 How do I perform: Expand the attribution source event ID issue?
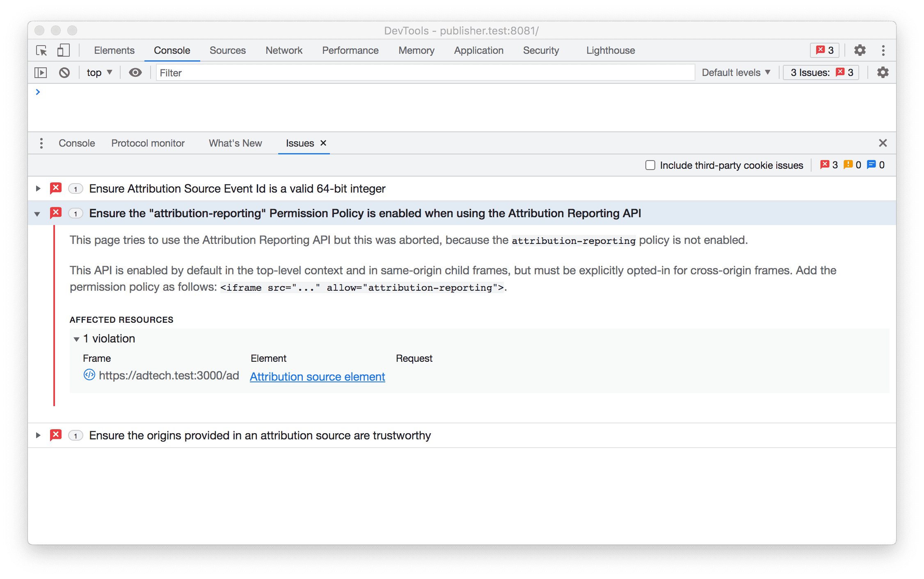tap(37, 189)
